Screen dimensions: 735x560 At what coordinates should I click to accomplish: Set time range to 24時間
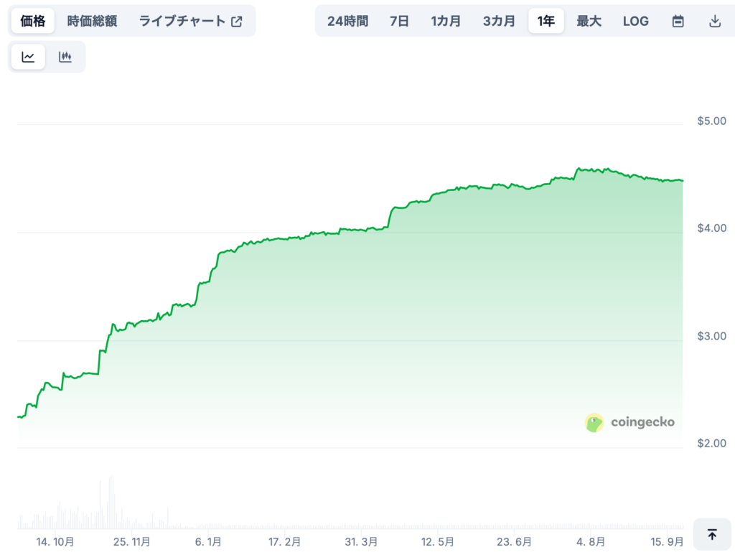coord(347,21)
